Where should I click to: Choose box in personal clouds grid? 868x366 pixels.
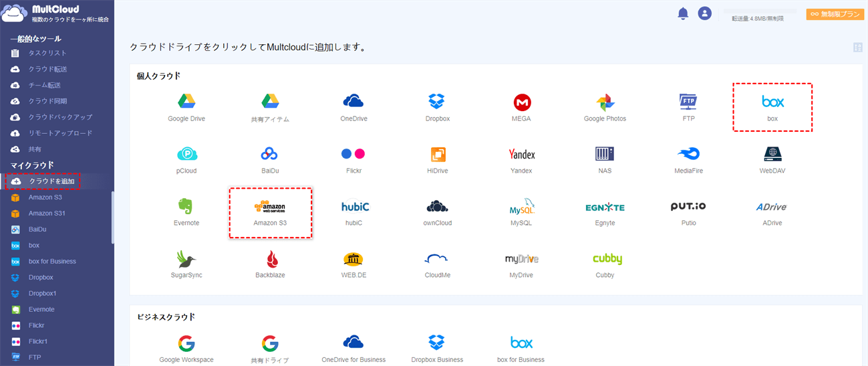point(772,108)
